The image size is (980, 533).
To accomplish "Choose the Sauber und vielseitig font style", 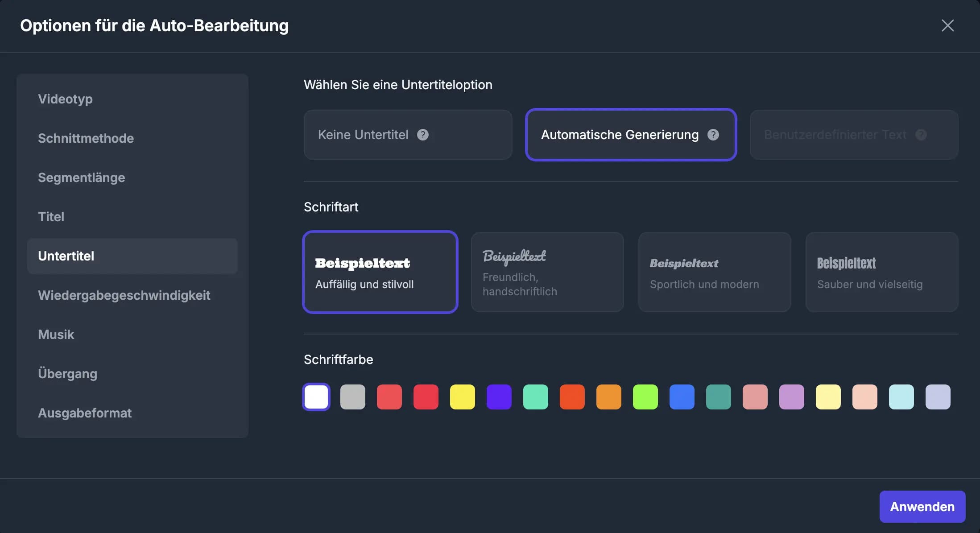I will (881, 272).
